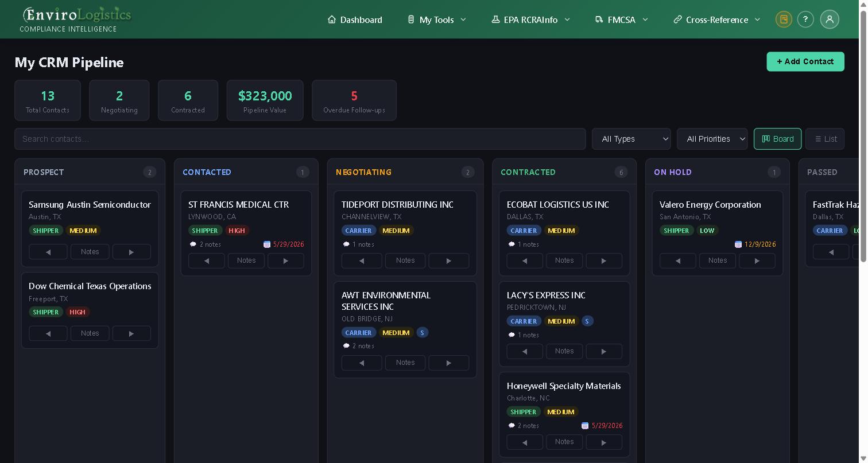This screenshot has width=868, height=463.
Task: Move Samsung Austin Semiconductor card right with arrow
Action: pyautogui.click(x=131, y=252)
